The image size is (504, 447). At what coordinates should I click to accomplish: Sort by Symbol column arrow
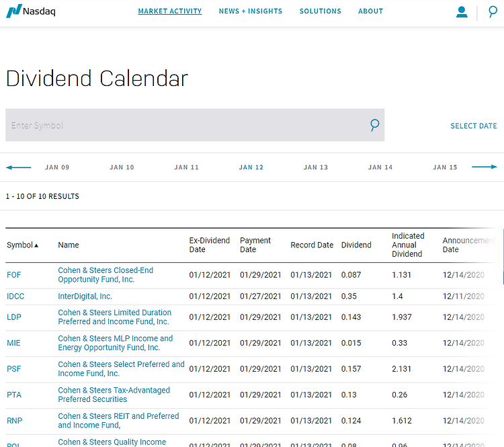coord(36,245)
